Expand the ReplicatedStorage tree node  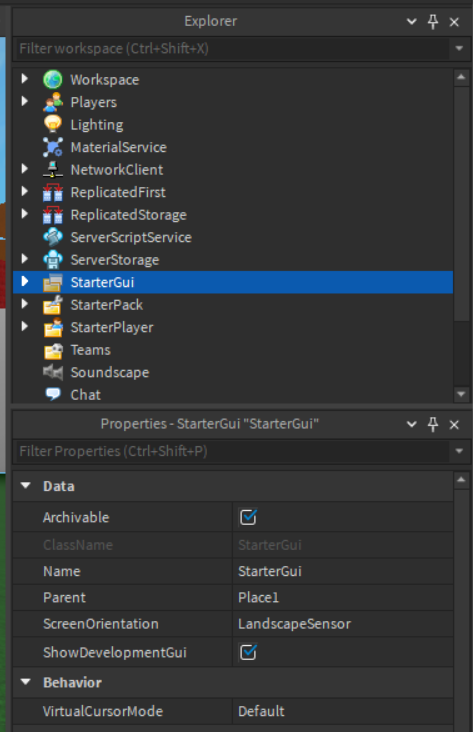(25, 214)
